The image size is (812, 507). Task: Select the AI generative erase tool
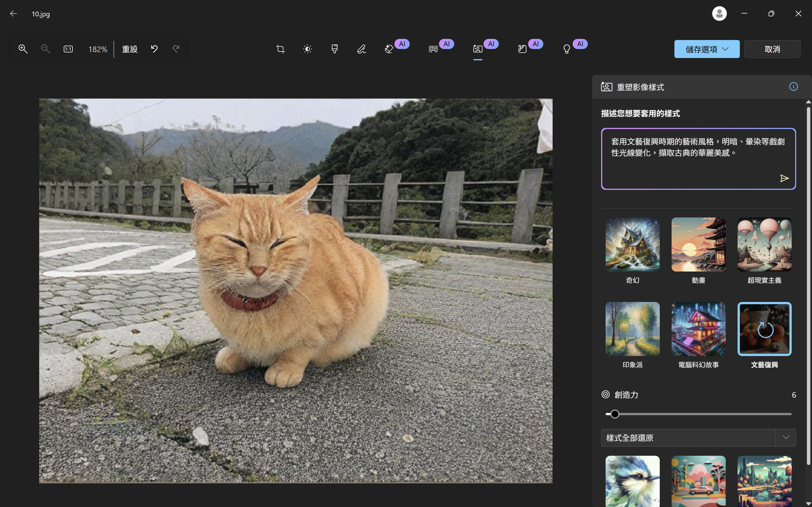(389, 49)
